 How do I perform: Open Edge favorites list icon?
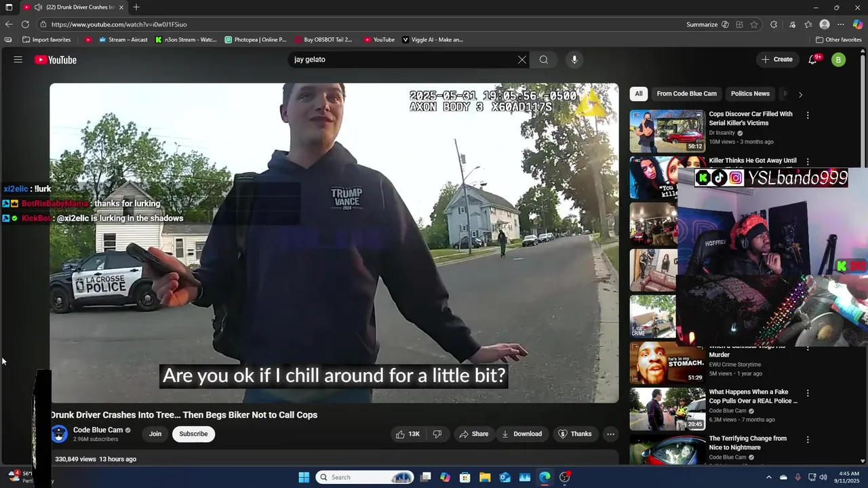808,24
